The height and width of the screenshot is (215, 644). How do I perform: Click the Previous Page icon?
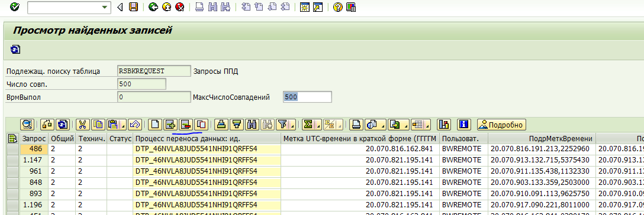258,7
